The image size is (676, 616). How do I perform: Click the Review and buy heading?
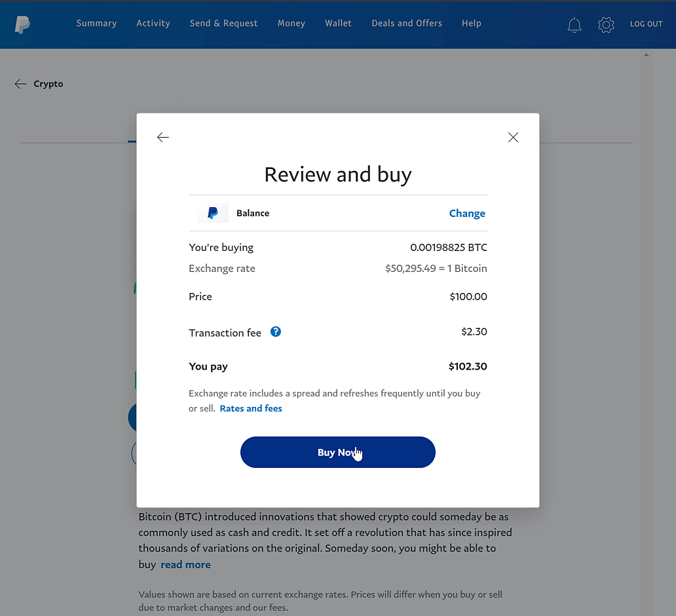click(338, 175)
